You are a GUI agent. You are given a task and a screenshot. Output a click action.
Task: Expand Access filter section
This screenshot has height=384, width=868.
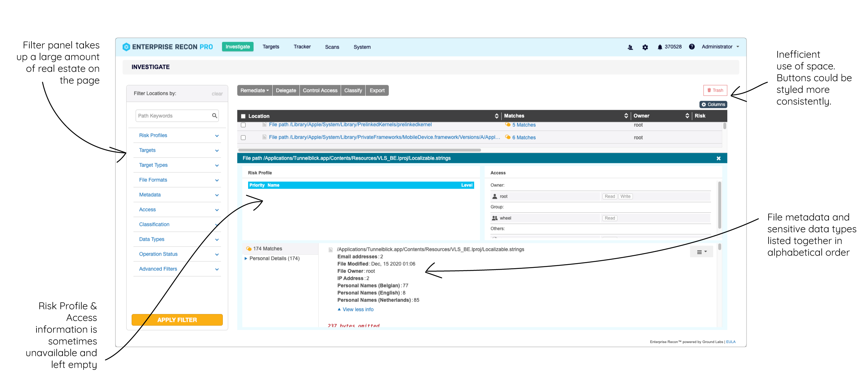pyautogui.click(x=177, y=210)
